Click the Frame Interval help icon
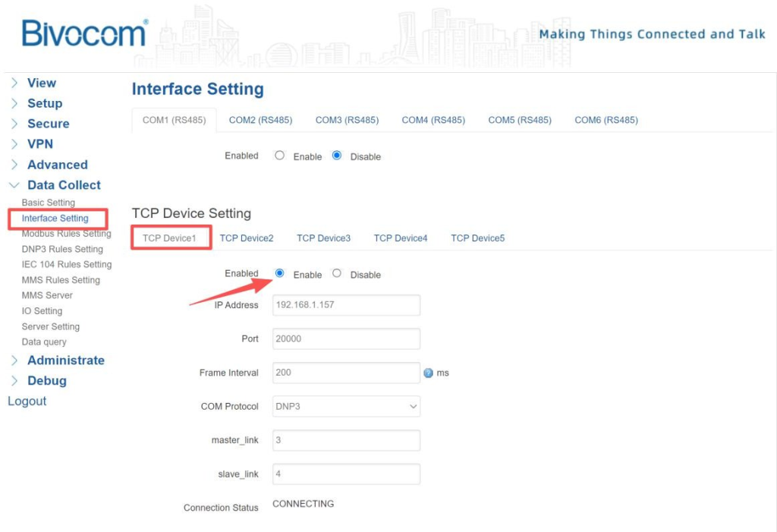This screenshot has width=777, height=532. [428, 373]
